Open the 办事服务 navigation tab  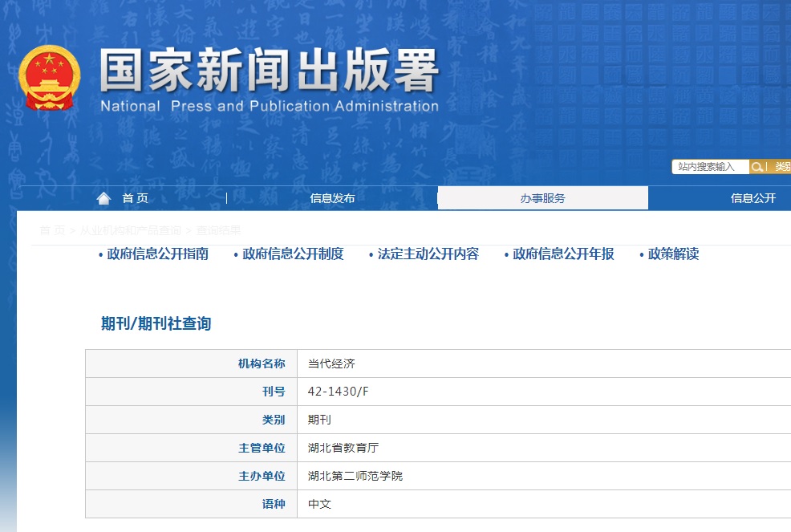[542, 197]
